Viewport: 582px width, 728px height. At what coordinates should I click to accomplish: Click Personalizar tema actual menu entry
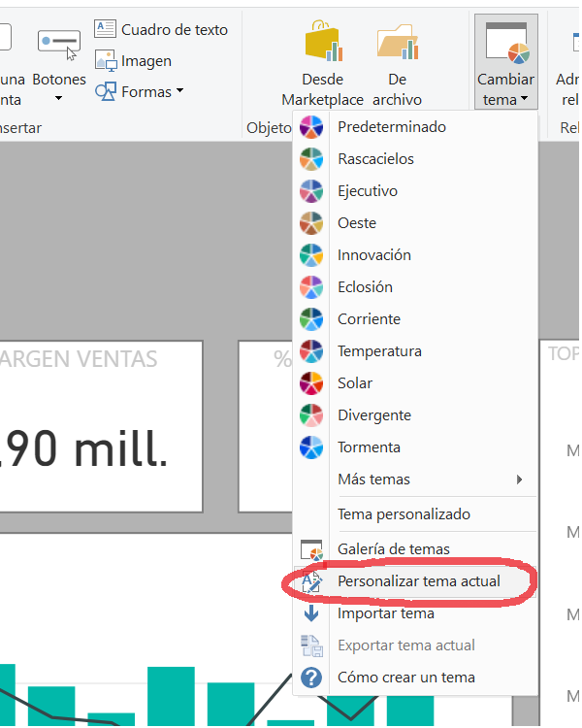point(415,581)
